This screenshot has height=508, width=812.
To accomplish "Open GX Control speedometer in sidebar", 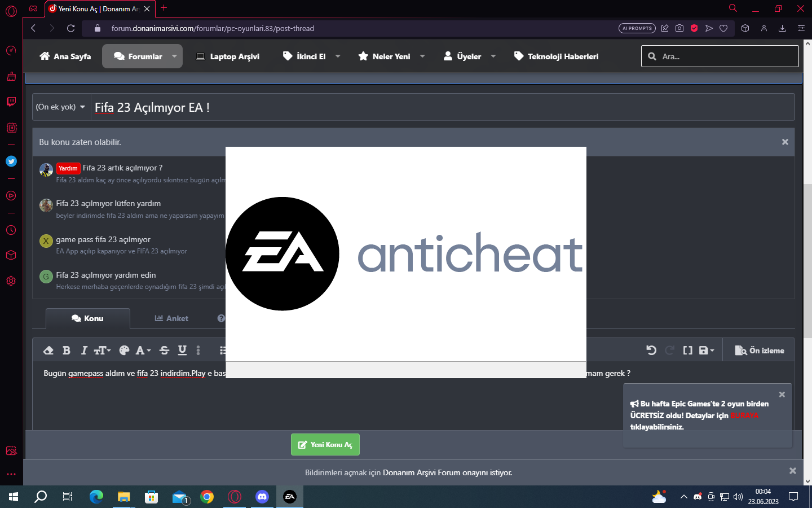I will click(11, 51).
